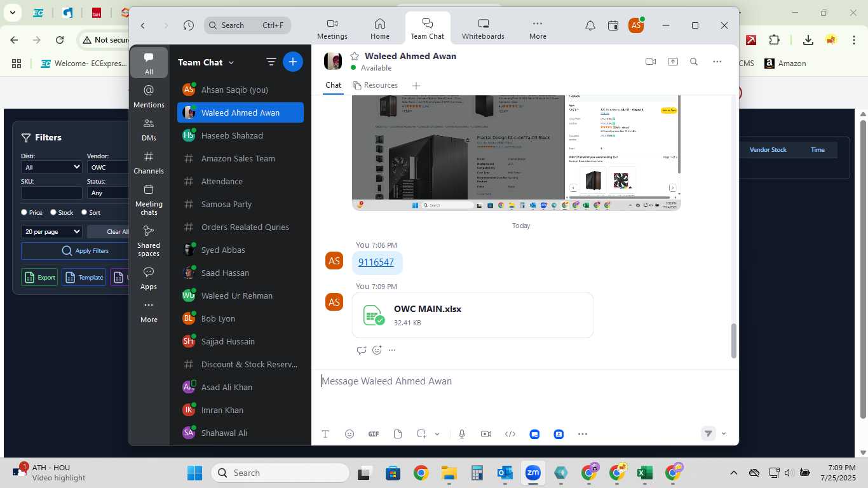Open the 20 per page dropdown
The height and width of the screenshot is (488, 868).
pos(51,232)
